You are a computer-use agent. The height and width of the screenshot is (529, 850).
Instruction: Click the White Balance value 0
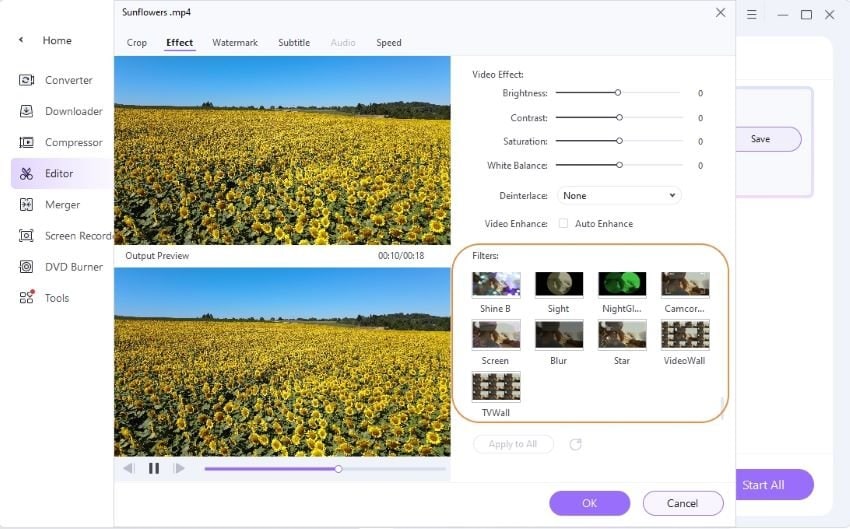tap(700, 165)
